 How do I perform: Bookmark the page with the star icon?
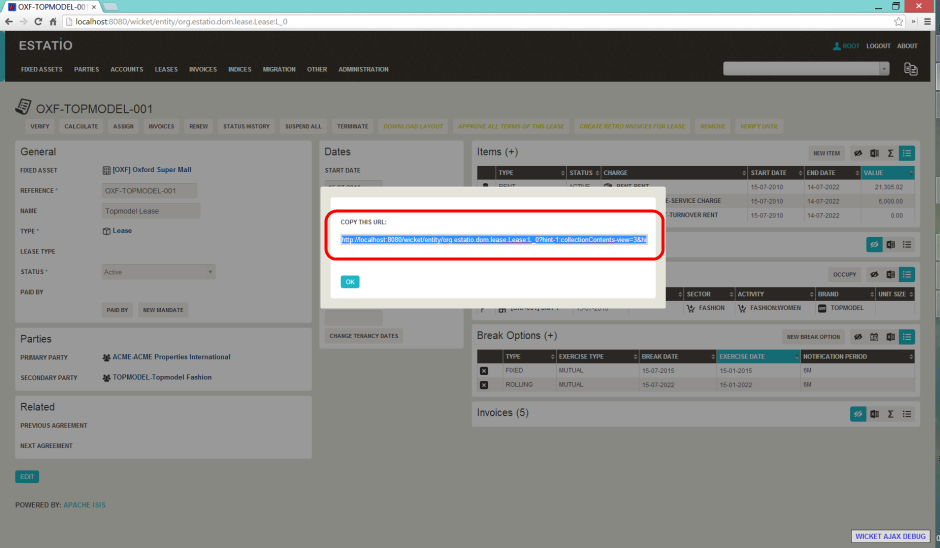point(899,21)
